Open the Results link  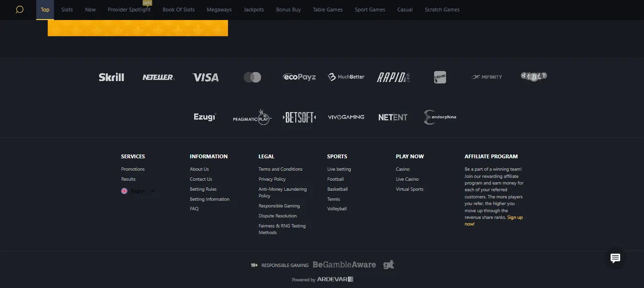(x=128, y=179)
